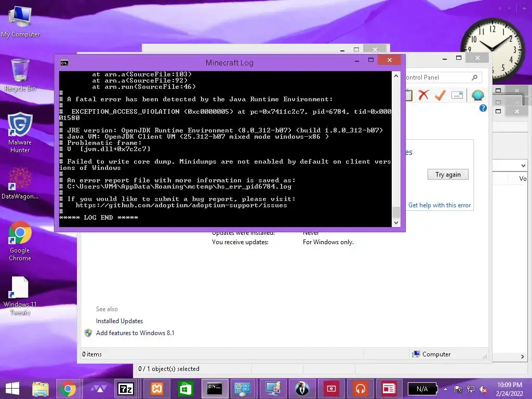Click the red X delete toolbar icon
This screenshot has width=532, height=399.
tap(423, 95)
